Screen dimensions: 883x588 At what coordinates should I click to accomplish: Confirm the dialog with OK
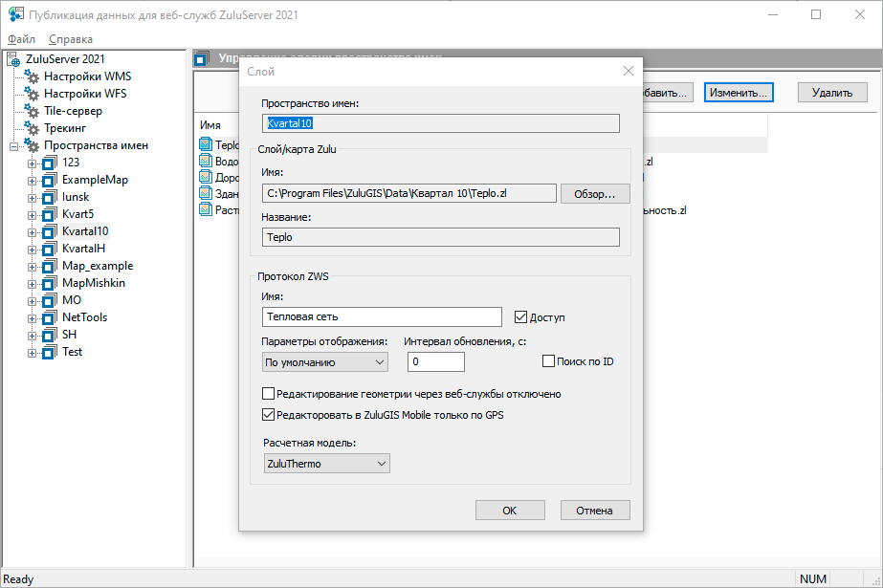[509, 511]
